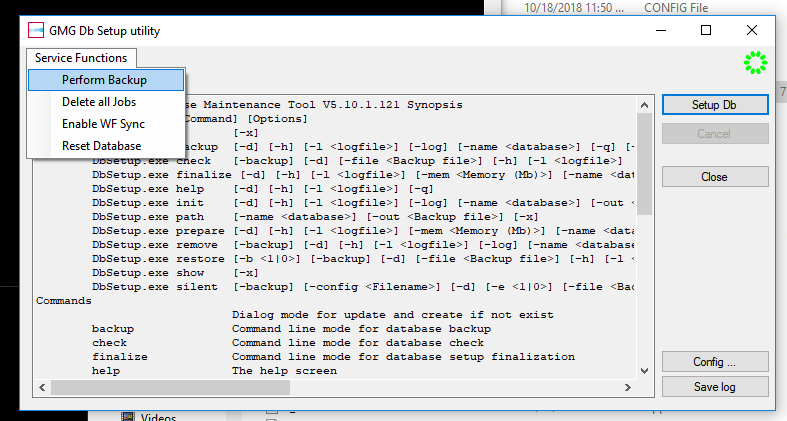Click the horizontal scrollbar right arrow
This screenshot has width=787, height=421.
[627, 387]
